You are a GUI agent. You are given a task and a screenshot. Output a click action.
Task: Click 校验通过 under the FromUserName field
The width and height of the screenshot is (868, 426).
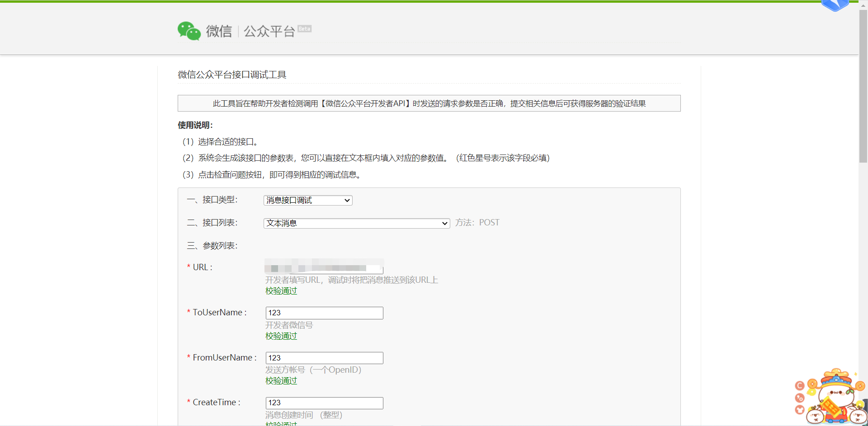281,381
